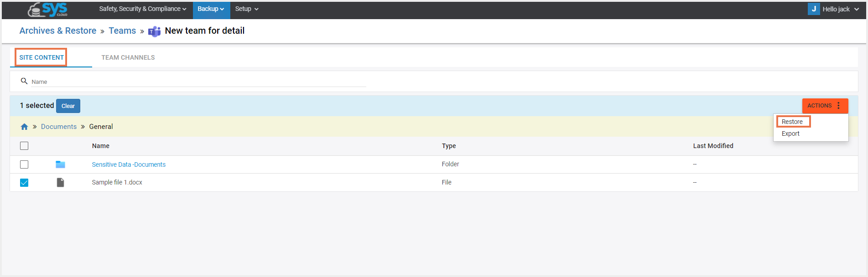Click the SysCloud logo
The height and width of the screenshot is (277, 868).
pos(47,10)
